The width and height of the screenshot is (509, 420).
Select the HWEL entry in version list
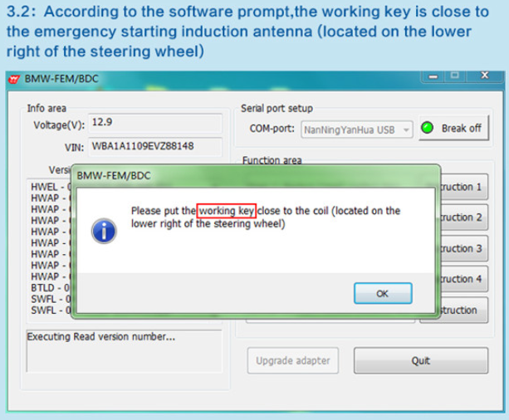[51, 187]
